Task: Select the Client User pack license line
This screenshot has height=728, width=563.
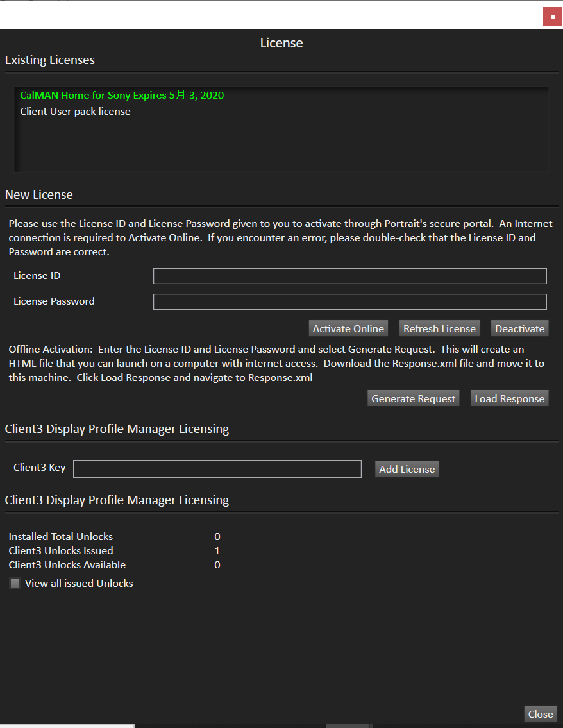Action: 75,112
